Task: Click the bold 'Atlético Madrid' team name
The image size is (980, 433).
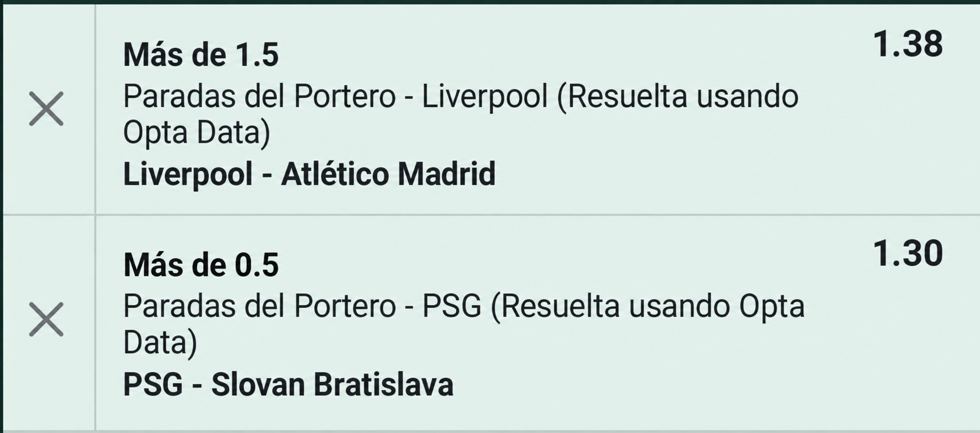Action: pos(388,174)
